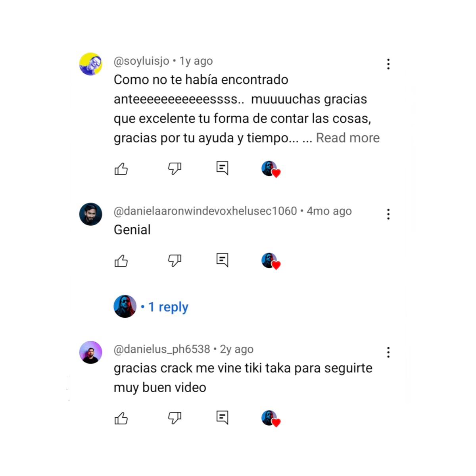Like the 'Genial' comment

(x=121, y=261)
